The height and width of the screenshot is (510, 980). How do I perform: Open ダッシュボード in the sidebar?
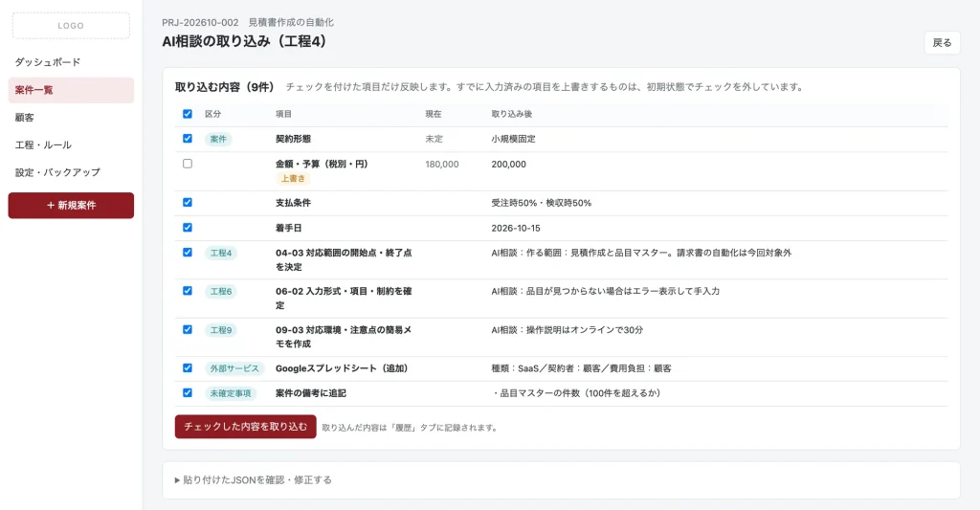(x=71, y=62)
